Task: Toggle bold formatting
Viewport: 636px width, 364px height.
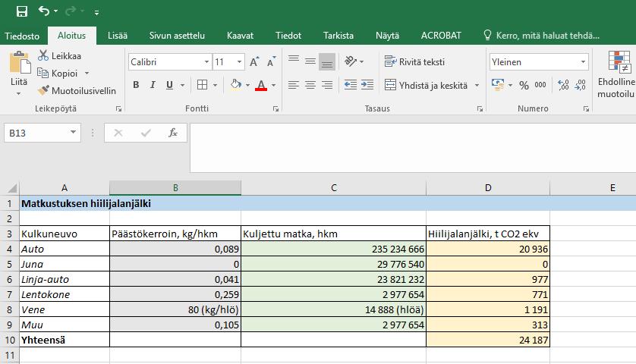Action: [136, 85]
